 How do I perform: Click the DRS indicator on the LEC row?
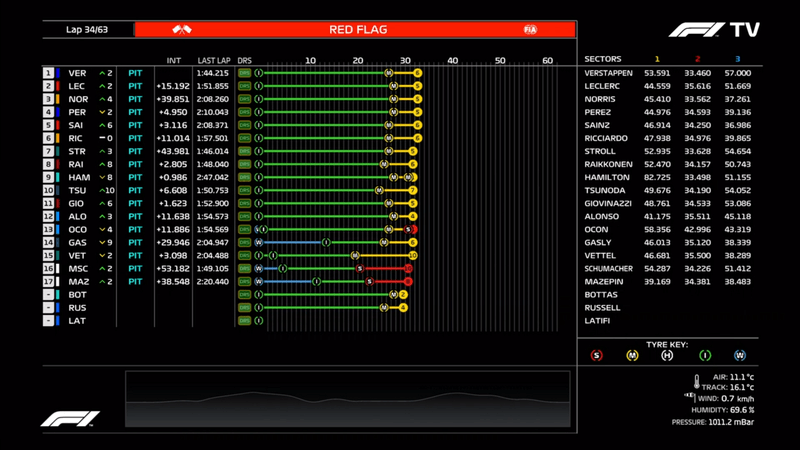(244, 86)
